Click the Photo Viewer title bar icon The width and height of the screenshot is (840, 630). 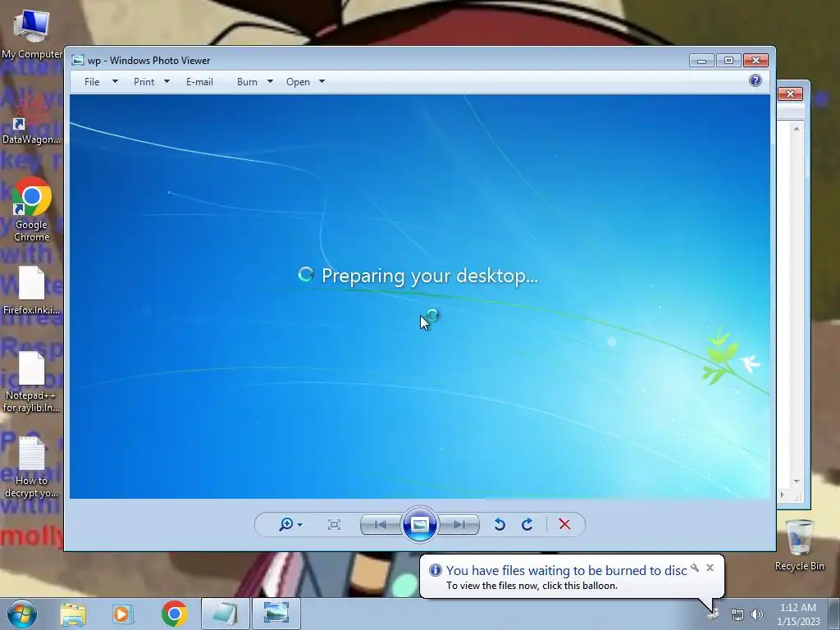point(78,61)
